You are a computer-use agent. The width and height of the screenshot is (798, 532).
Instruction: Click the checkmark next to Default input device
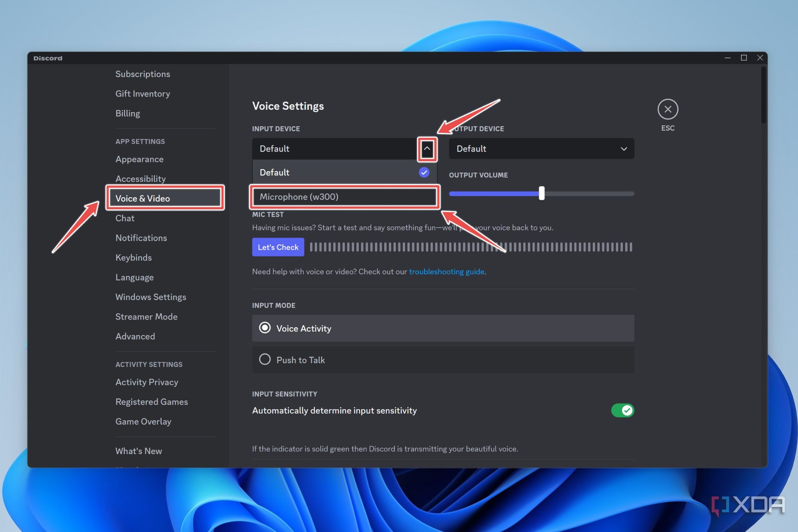423,172
